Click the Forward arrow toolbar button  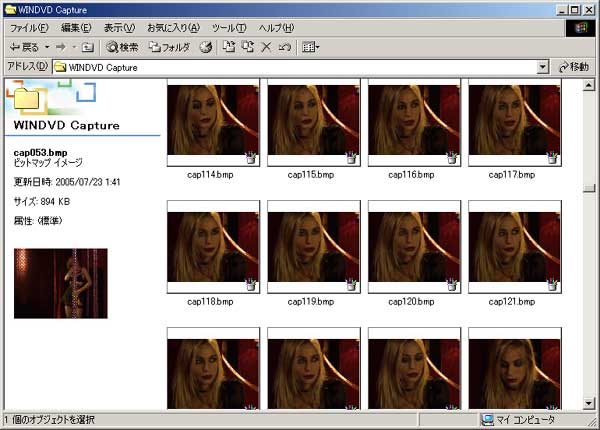(60, 47)
